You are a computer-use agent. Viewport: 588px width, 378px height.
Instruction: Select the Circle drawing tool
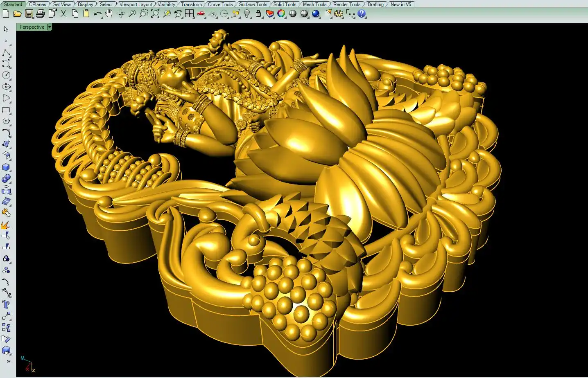coord(6,75)
